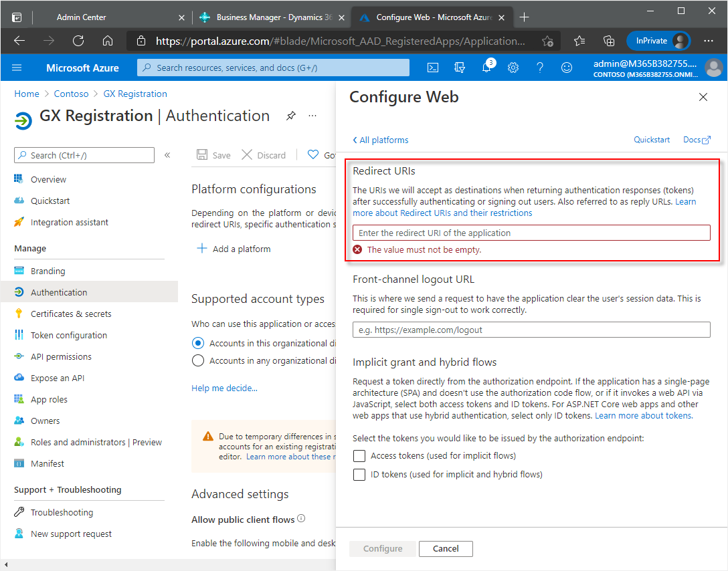
Task: Open Azure Cloud Shell icon
Action: [434, 68]
